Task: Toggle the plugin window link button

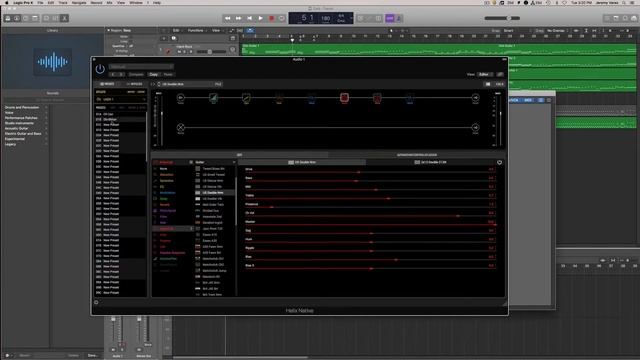Action: (x=500, y=75)
